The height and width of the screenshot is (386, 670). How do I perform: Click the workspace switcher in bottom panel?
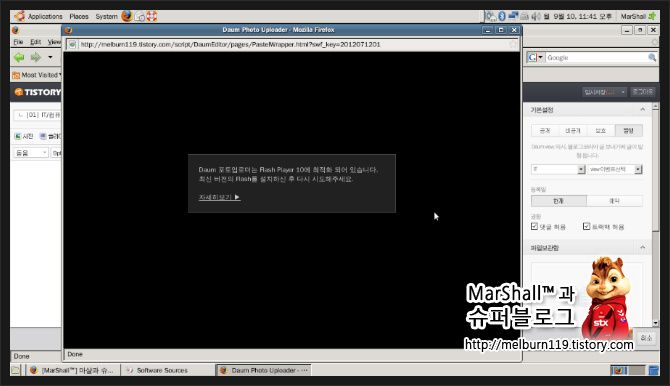click(x=628, y=370)
